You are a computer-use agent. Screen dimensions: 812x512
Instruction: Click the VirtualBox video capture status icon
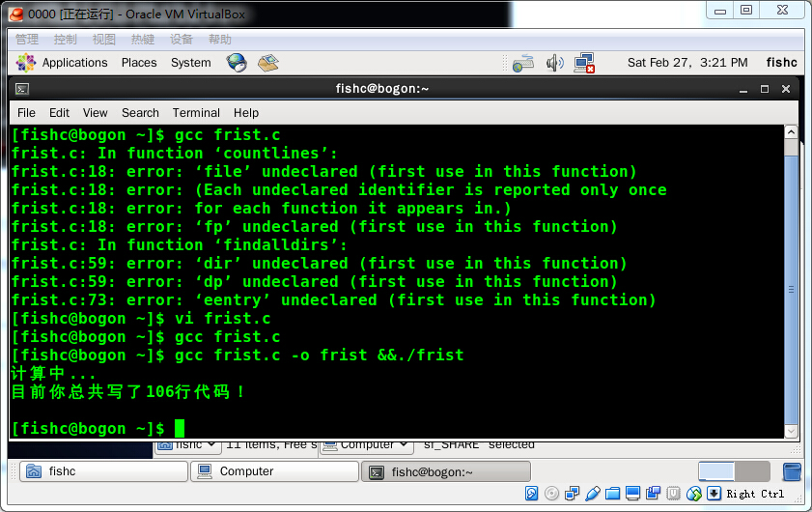click(x=653, y=494)
